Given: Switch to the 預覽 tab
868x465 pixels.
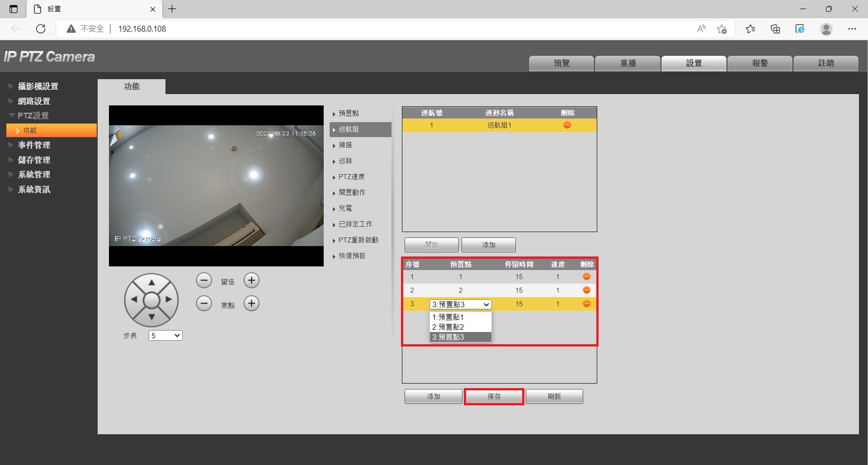Looking at the screenshot, I should coord(561,63).
